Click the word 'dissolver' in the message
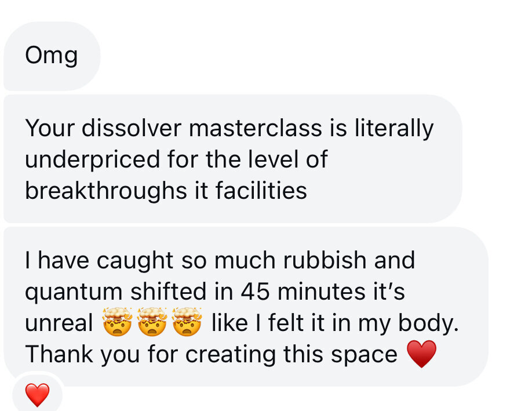Image resolution: width=532 pixels, height=411 pixels. 132,128
